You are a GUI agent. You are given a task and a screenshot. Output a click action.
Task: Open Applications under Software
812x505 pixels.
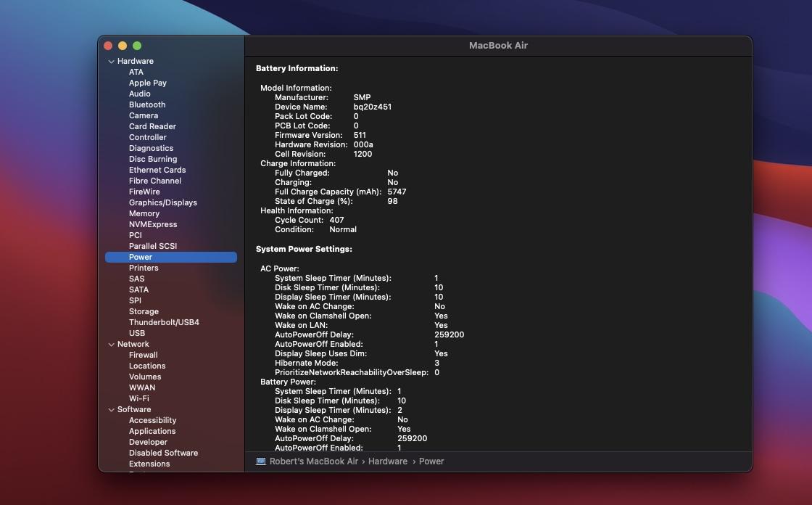[152, 432]
